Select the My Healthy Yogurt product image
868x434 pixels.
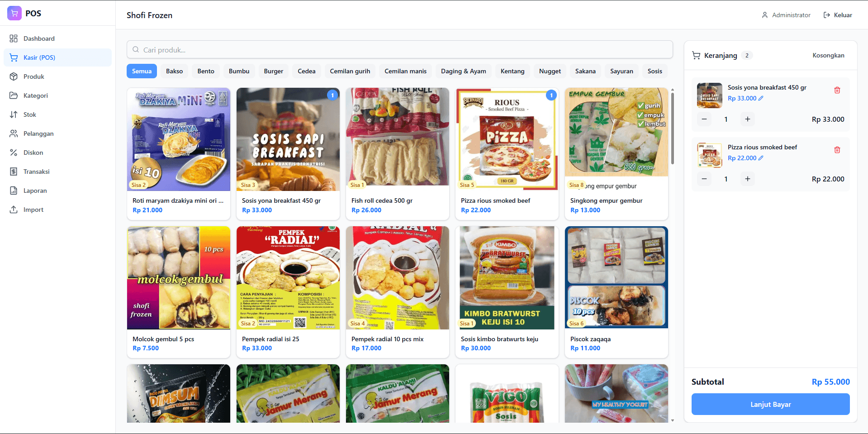[617, 394]
